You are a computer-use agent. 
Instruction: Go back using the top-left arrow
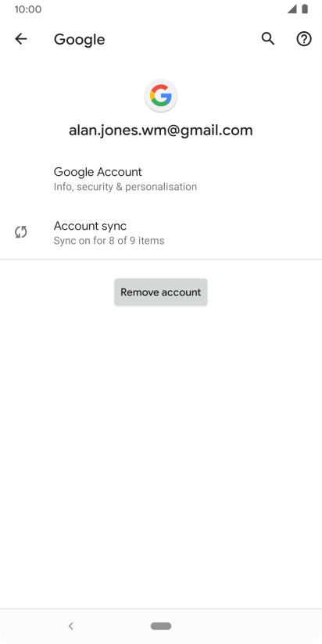21,39
